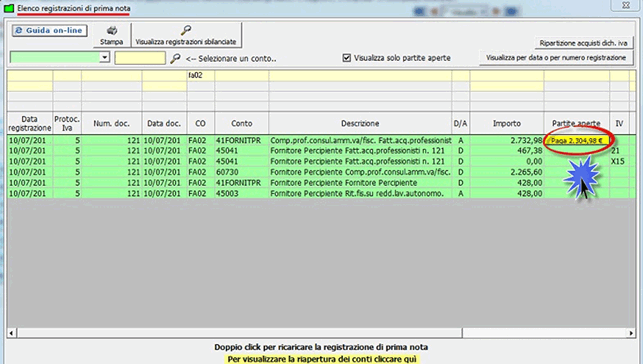The image size is (643, 364).
Task: Click the yellow account code input field
Action: (x=140, y=58)
